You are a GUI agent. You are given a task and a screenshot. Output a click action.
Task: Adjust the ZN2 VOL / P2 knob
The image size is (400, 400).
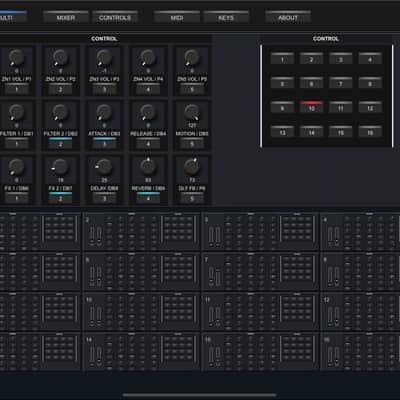(x=60, y=57)
